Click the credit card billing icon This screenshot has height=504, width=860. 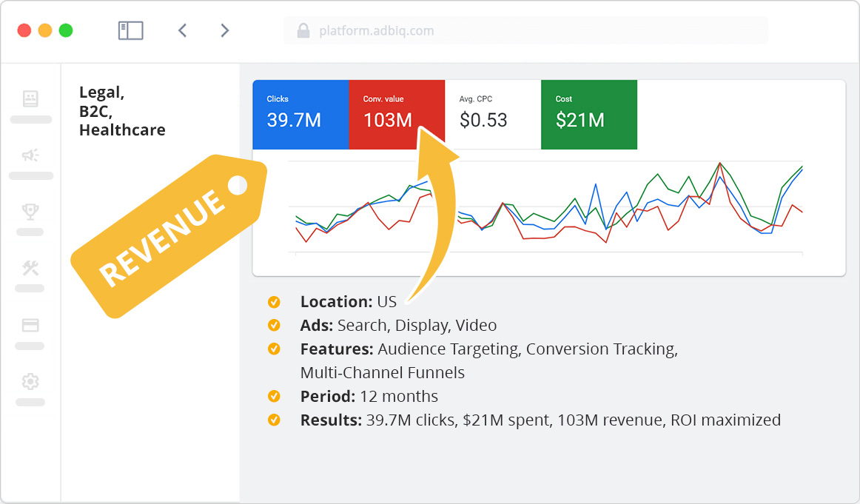click(30, 326)
